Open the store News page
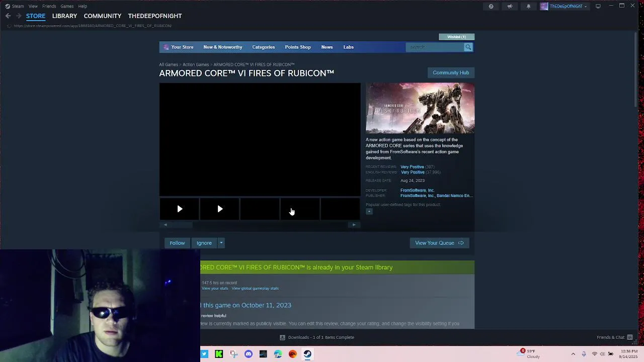This screenshot has width=644, height=362. pos(327,47)
